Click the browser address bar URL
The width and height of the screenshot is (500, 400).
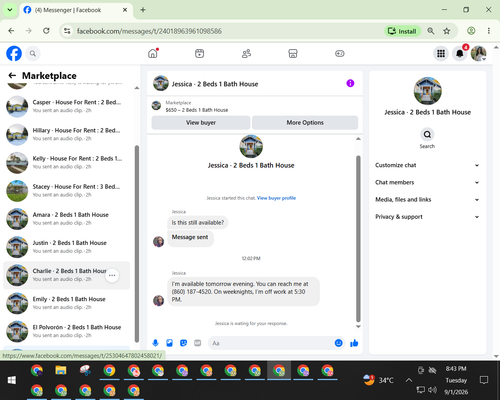[149, 31]
